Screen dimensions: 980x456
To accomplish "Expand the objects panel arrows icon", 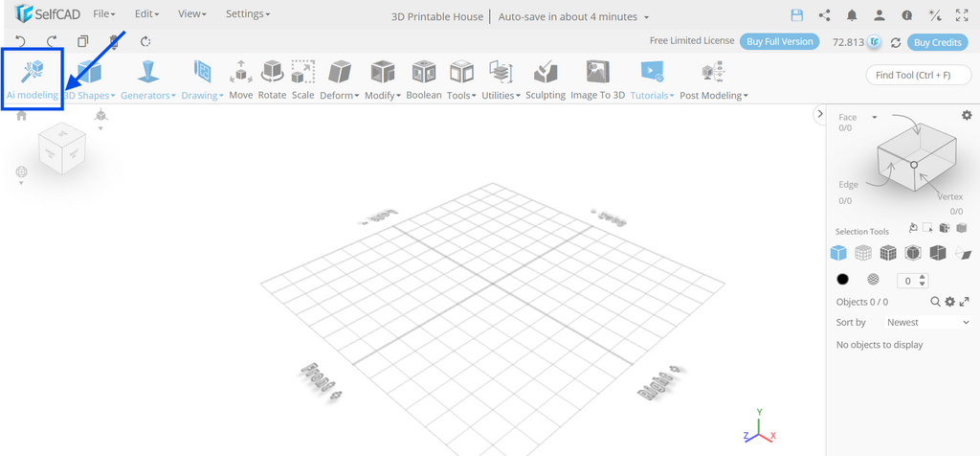I will 965,302.
